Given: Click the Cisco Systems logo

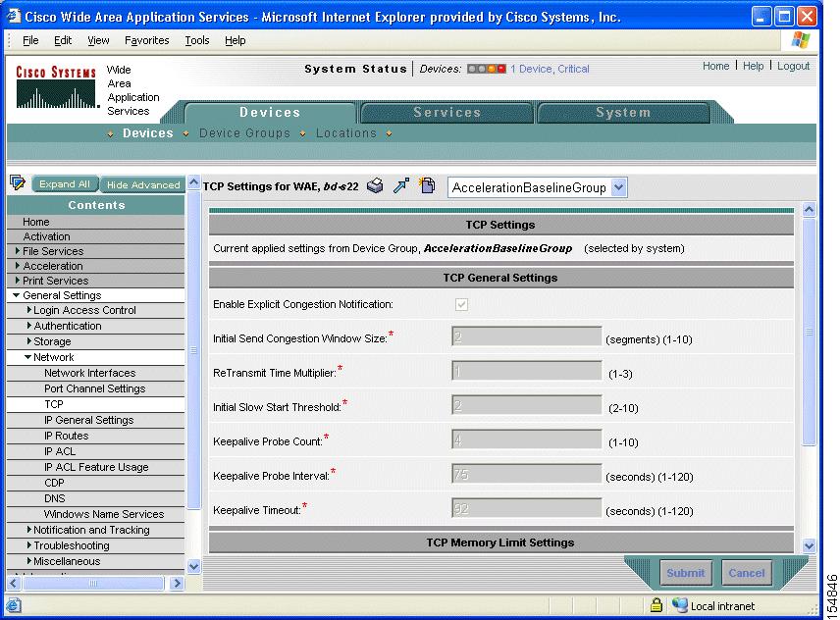Looking at the screenshot, I should click(x=56, y=86).
